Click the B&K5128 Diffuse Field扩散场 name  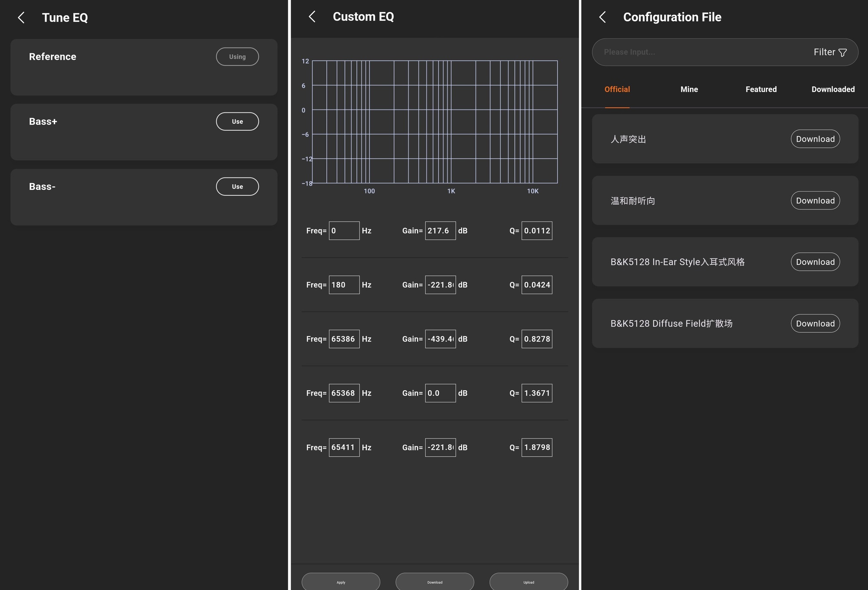pos(671,324)
